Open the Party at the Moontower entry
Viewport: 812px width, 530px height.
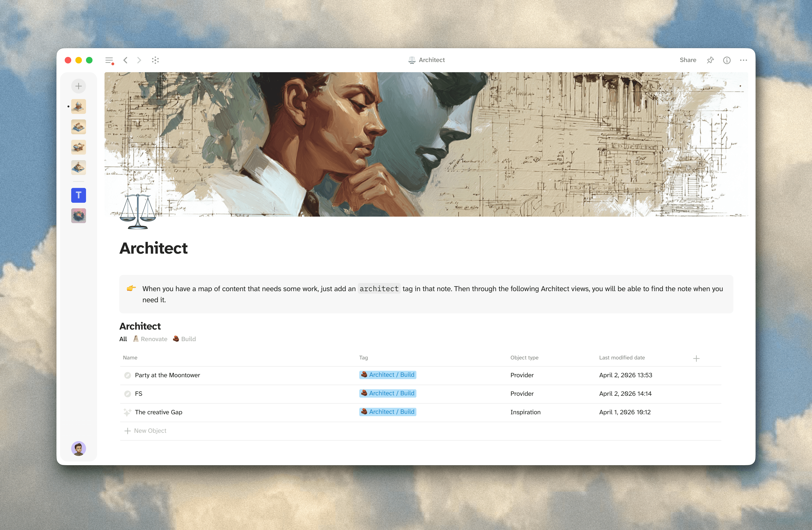pyautogui.click(x=167, y=375)
